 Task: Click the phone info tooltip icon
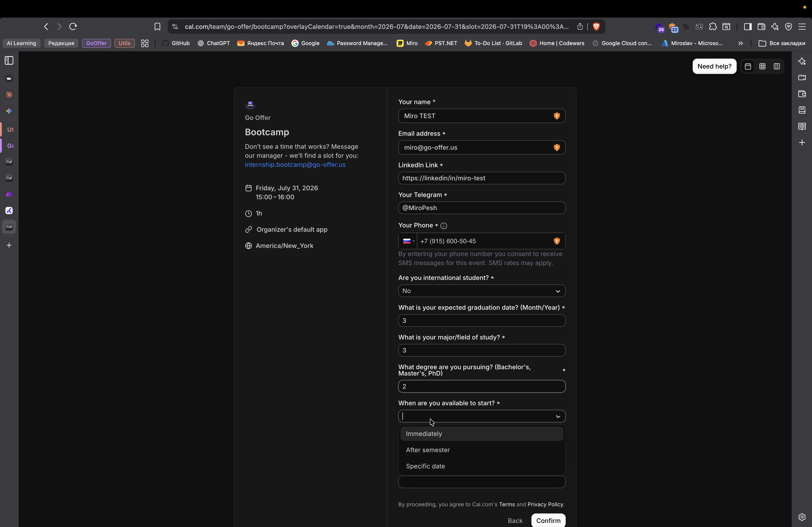click(x=443, y=226)
